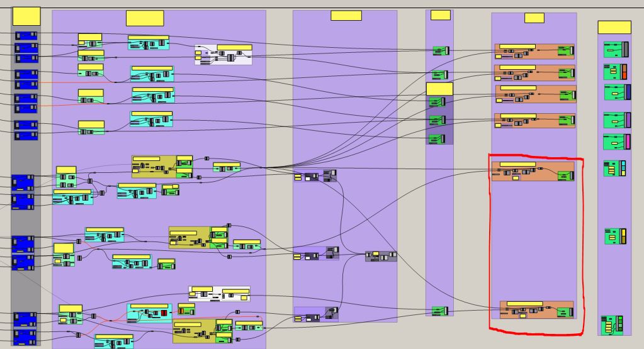Select the topmost cyan cluster in left group
This screenshot has width=644, height=349.
click(x=149, y=42)
